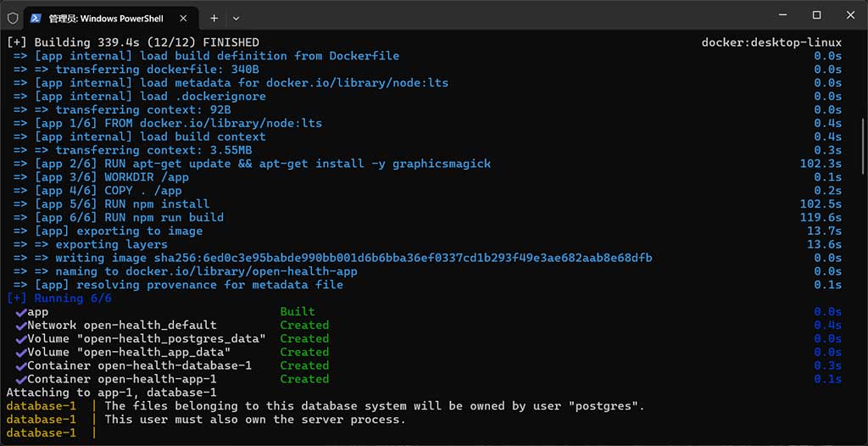
Task: Click the checkmark beside Volume open-health_app_data
Action: pyautogui.click(x=21, y=353)
